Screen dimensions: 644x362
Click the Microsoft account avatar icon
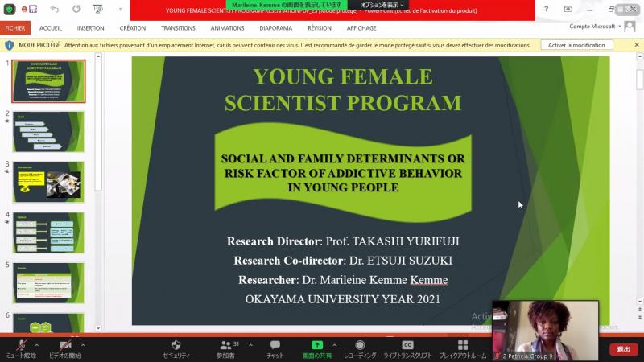[630, 27]
